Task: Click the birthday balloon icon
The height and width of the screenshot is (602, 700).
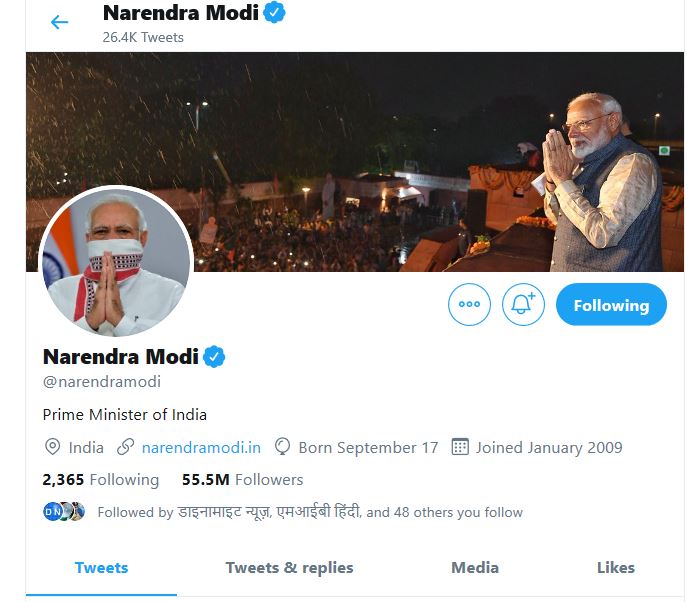Action: 283,447
